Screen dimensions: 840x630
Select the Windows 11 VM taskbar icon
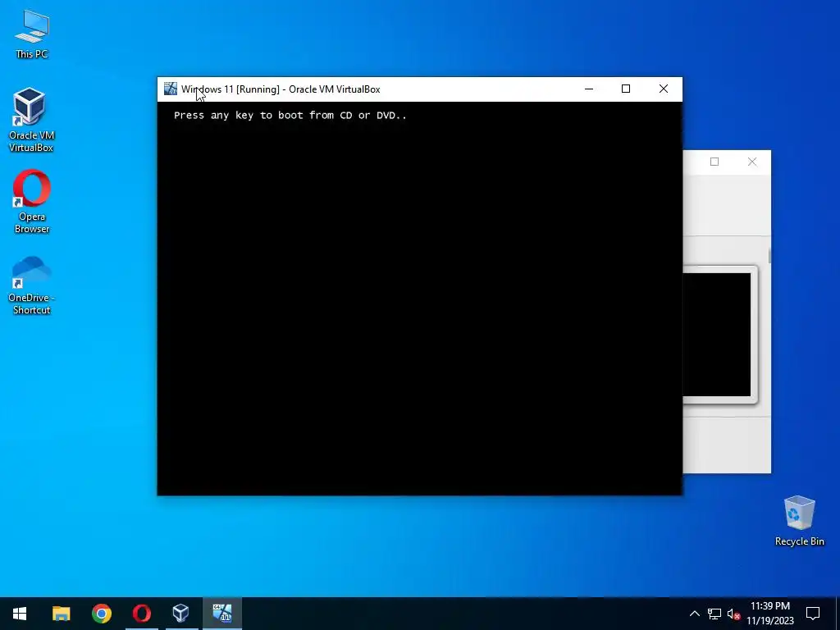click(x=222, y=614)
